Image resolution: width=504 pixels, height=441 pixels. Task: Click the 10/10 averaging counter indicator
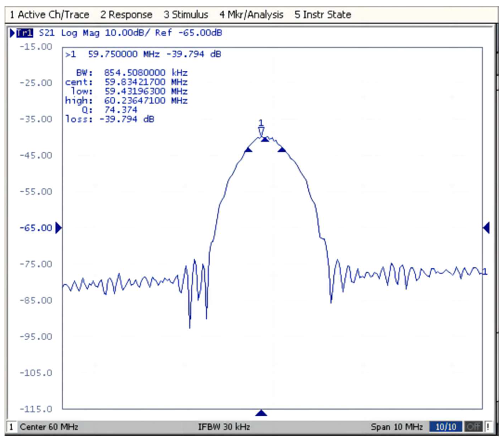(x=446, y=427)
